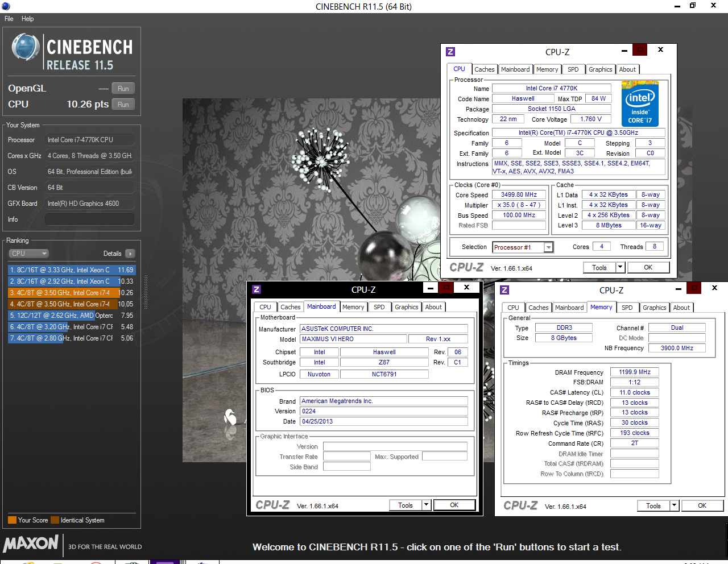
Task: Select ranking row 12C/12T @ 2.62 GHz AMD Opteron
Action: [72, 316]
